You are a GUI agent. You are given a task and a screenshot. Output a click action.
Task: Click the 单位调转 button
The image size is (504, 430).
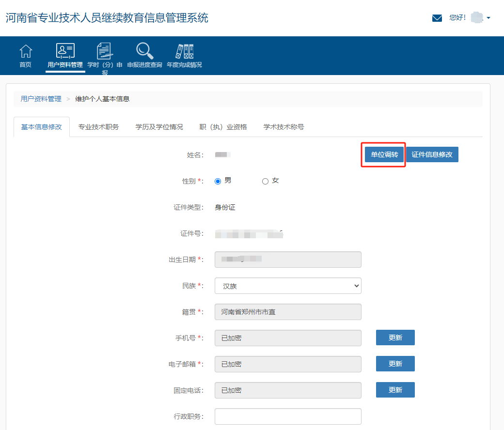[384, 154]
